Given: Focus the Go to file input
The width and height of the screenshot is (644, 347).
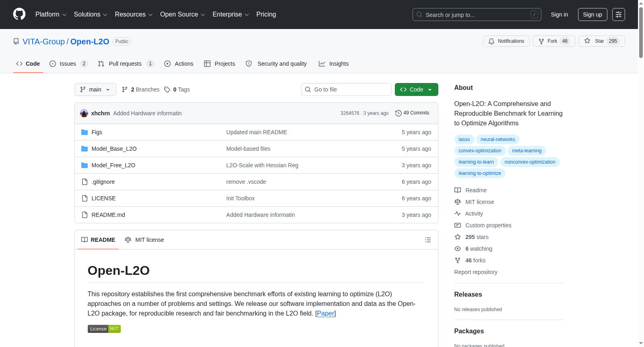Looking at the screenshot, I should point(346,89).
